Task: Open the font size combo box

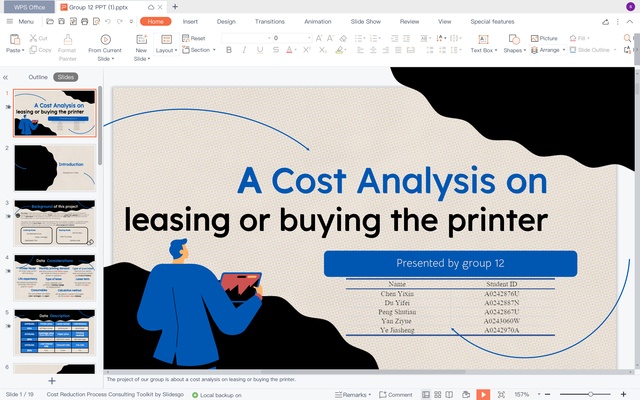Action: [x=292, y=38]
